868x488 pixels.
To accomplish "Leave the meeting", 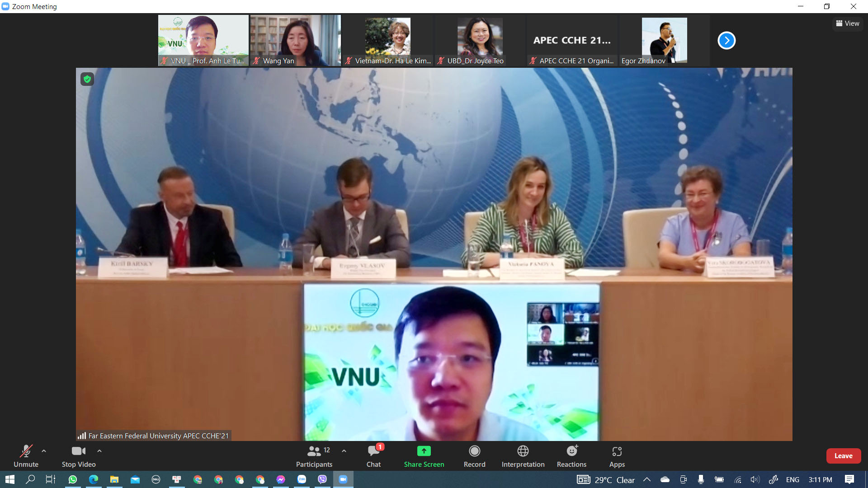I will (x=844, y=456).
